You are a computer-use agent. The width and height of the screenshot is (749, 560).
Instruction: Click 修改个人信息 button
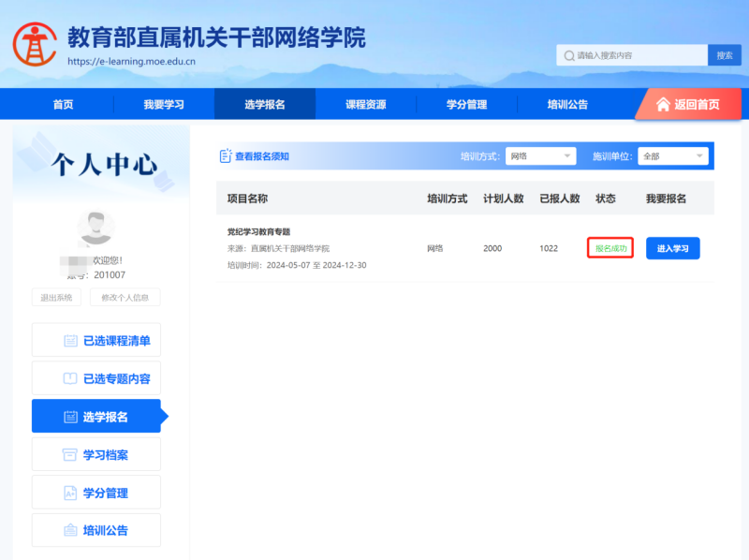point(125,298)
